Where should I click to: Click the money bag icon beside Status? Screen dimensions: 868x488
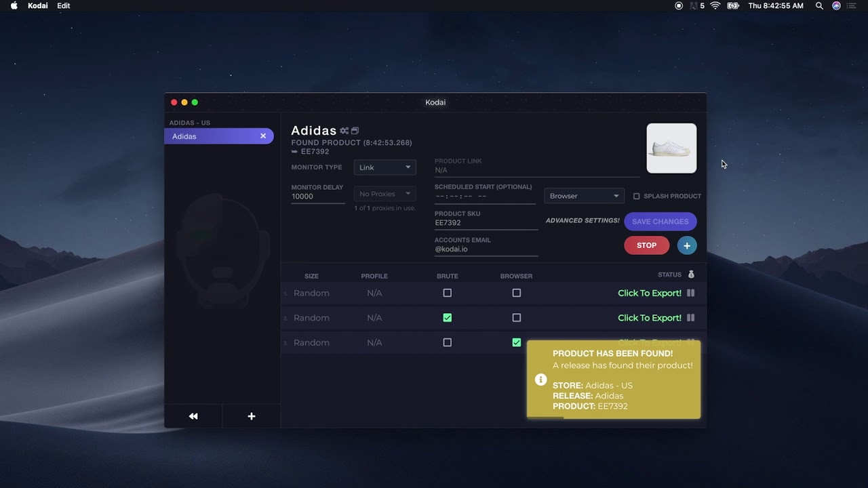click(691, 274)
